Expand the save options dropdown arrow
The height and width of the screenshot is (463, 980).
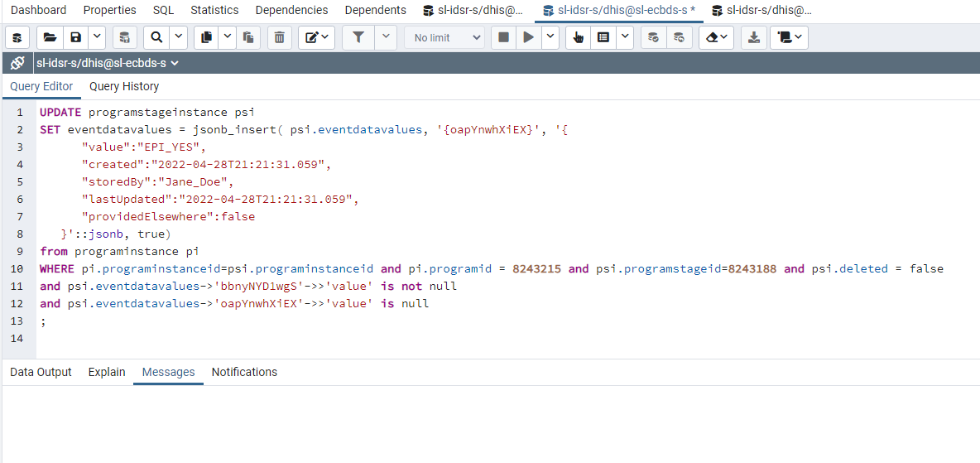96,37
